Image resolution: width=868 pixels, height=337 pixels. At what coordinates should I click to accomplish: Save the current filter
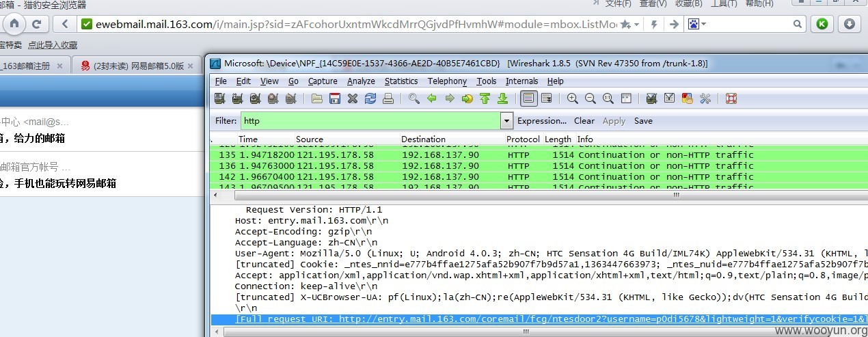[x=643, y=121]
